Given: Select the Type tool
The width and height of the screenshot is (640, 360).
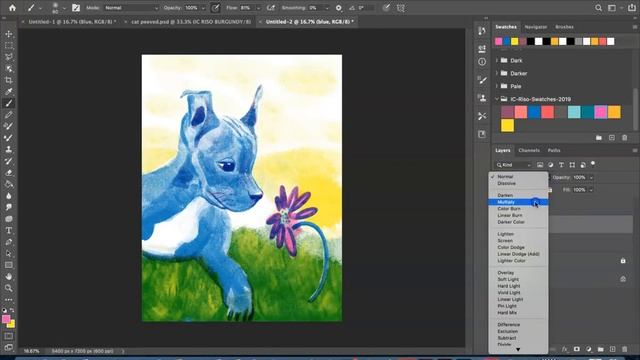Looking at the screenshot, I should [x=9, y=230].
